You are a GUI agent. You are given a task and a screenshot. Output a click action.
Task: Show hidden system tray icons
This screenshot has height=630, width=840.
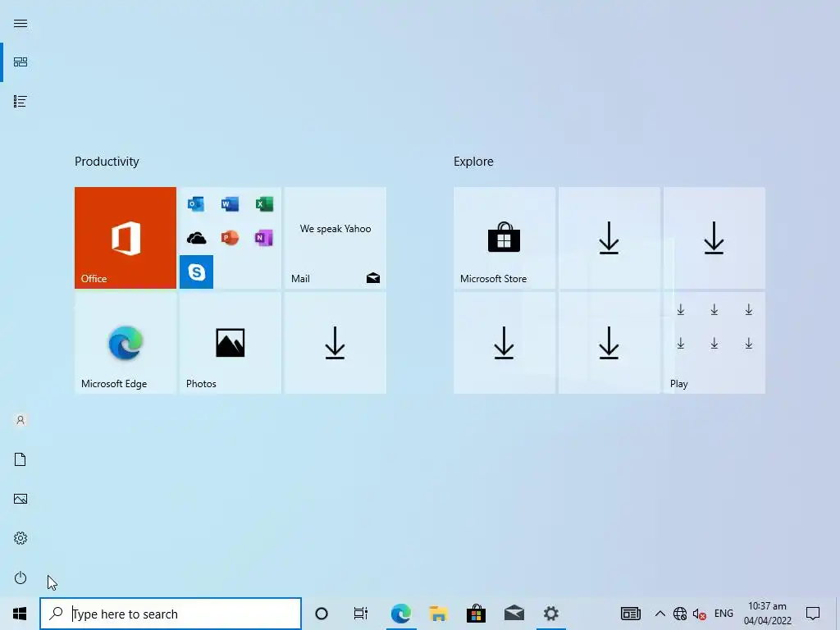pos(660,614)
